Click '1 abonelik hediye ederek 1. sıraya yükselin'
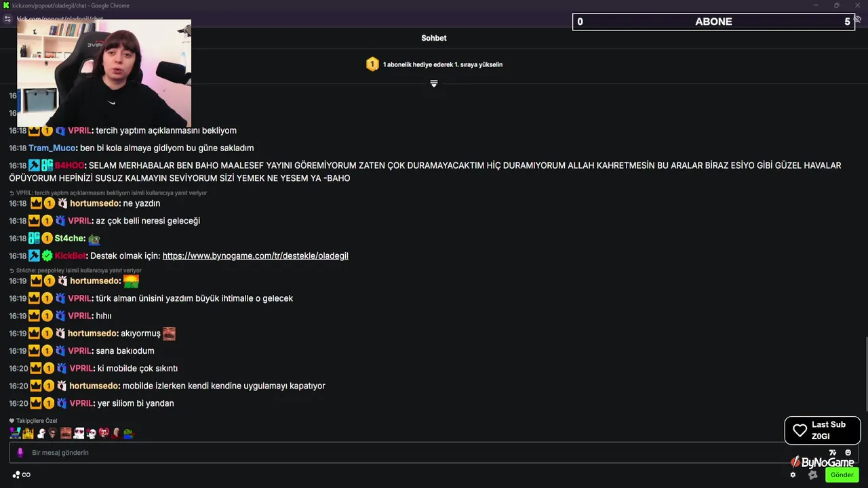Screen dimensions: 868x488 (443, 64)
